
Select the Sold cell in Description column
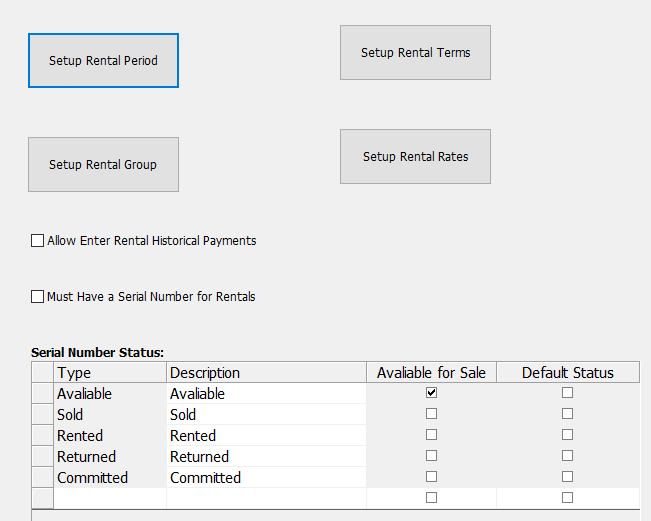pyautogui.click(x=266, y=414)
